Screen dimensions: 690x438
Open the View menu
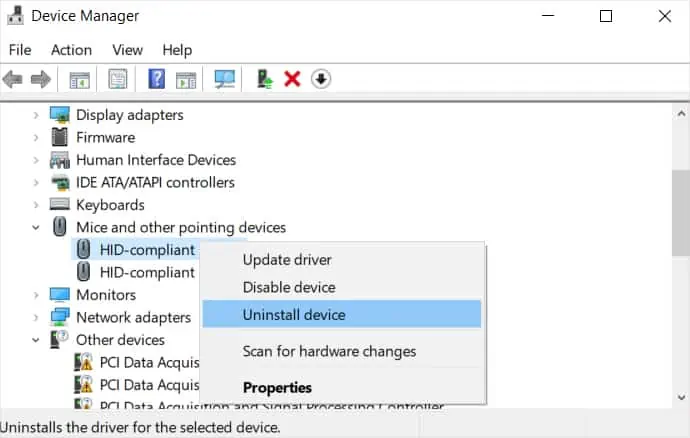pos(128,50)
